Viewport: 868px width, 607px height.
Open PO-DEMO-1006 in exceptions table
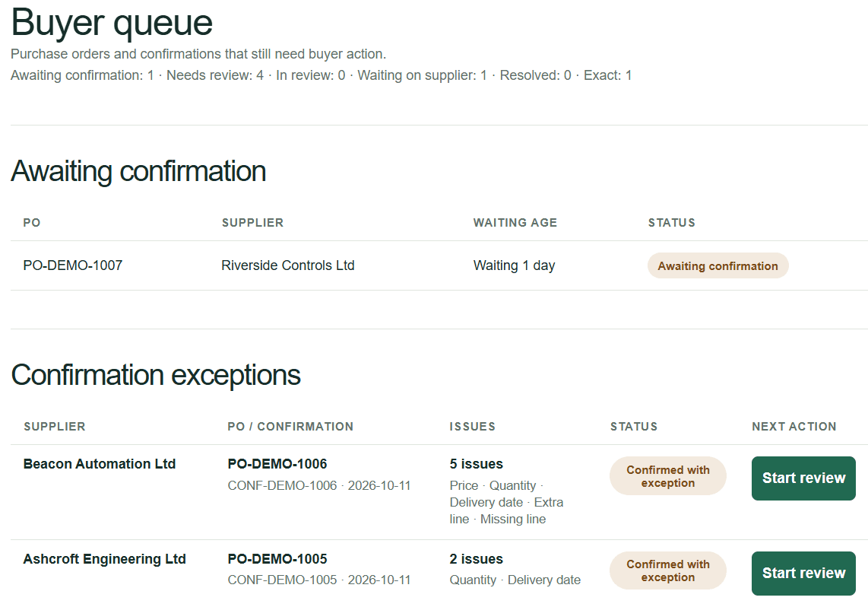[x=277, y=463]
